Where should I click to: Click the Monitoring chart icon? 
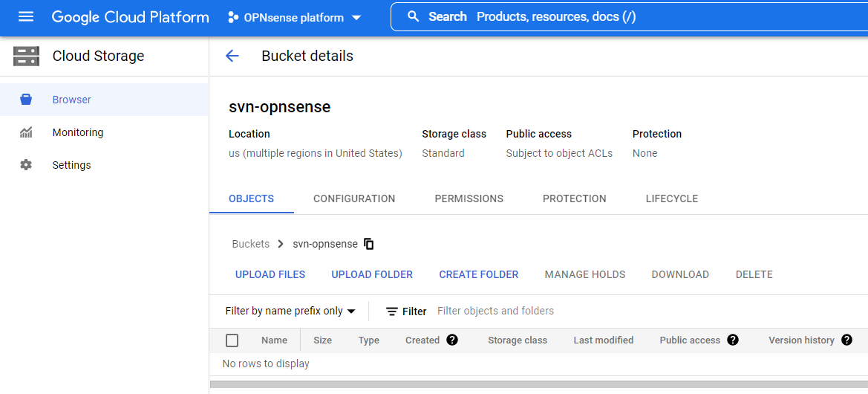[x=26, y=132]
